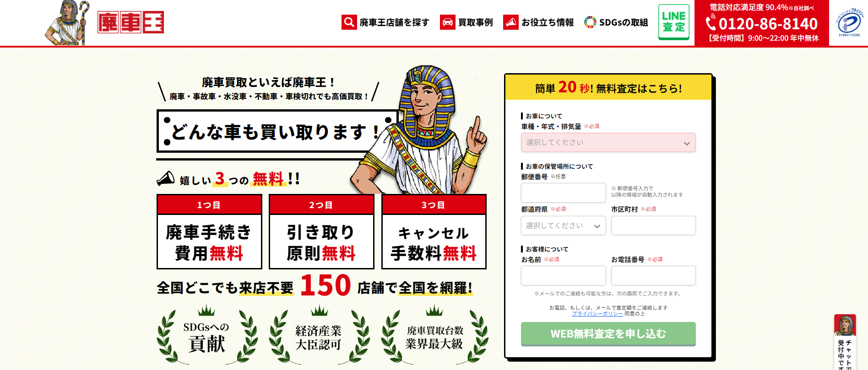The image size is (868, 370).
Task: Click WEB無料査定を申し込む button
Action: (x=608, y=334)
